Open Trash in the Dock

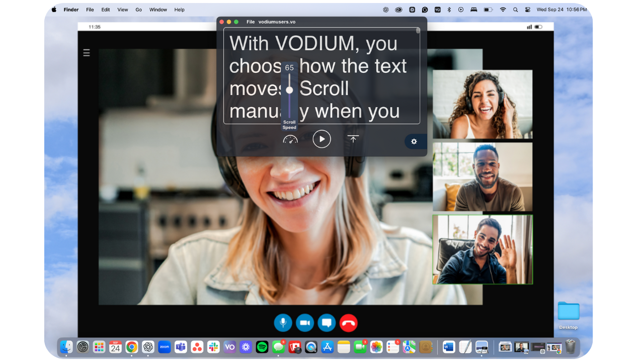[570, 347]
